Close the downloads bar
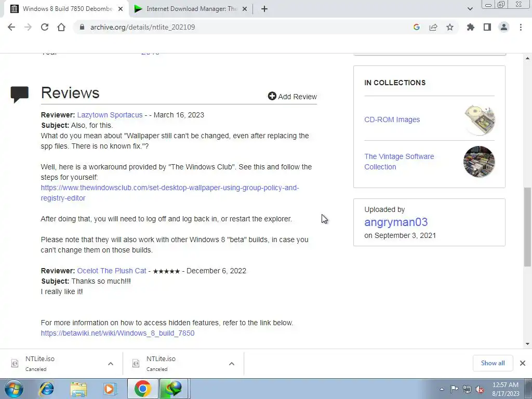532x399 pixels. point(523,363)
